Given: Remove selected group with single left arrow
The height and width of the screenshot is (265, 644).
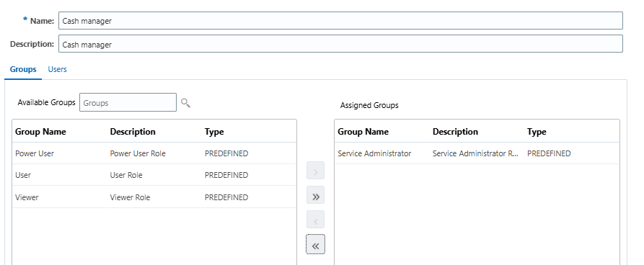Looking at the screenshot, I should point(315,220).
